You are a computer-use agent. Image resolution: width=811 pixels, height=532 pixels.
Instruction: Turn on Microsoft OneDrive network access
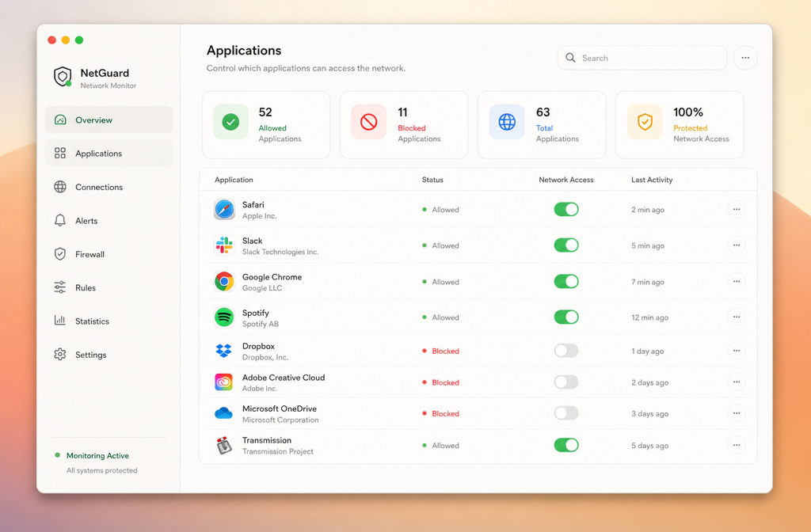[566, 413]
